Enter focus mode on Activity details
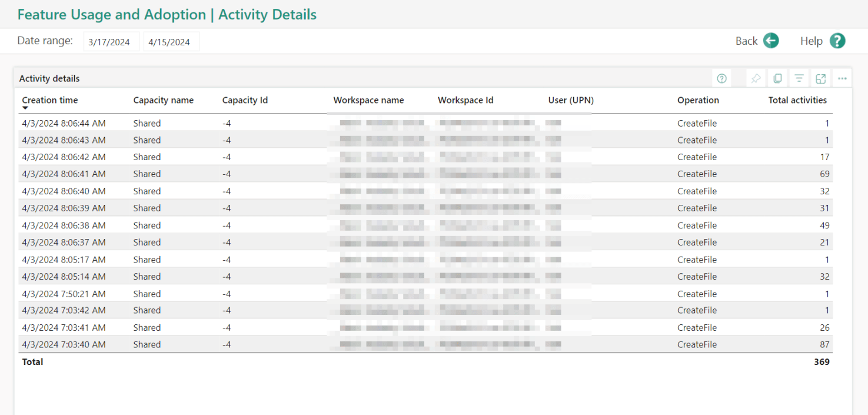The width and height of the screenshot is (868, 415). pyautogui.click(x=820, y=78)
